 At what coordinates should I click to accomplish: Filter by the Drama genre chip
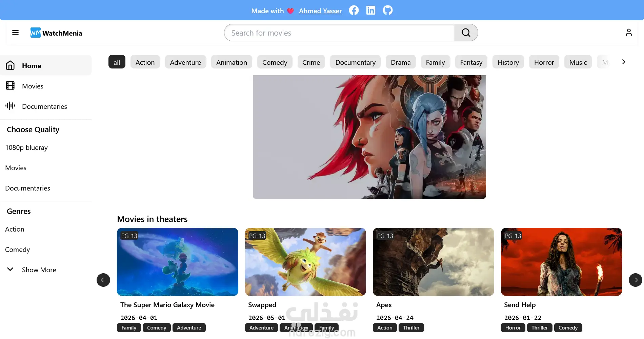[x=401, y=62]
